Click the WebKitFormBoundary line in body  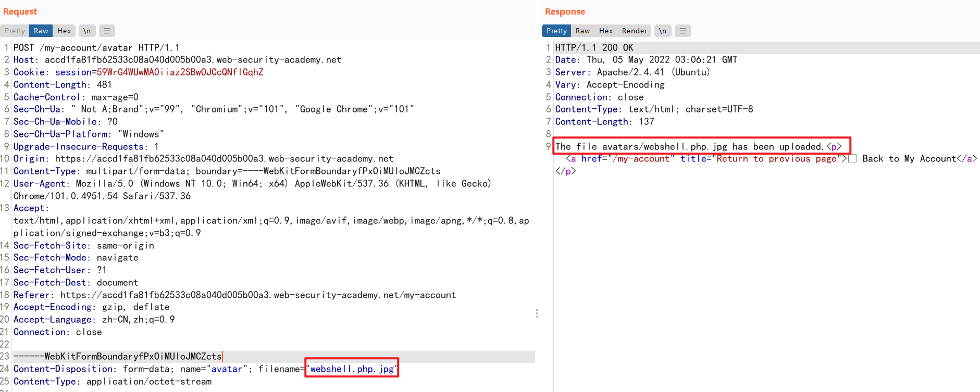118,356
